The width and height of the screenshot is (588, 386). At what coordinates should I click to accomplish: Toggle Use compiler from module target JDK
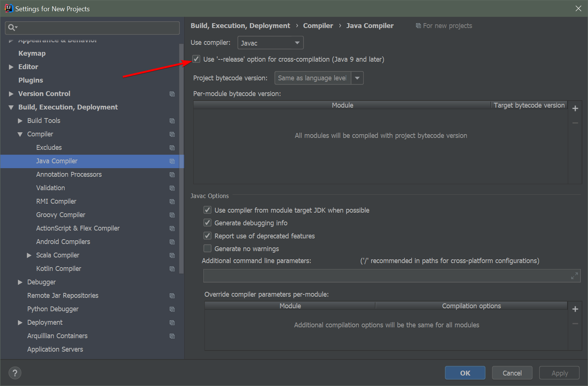(x=207, y=210)
